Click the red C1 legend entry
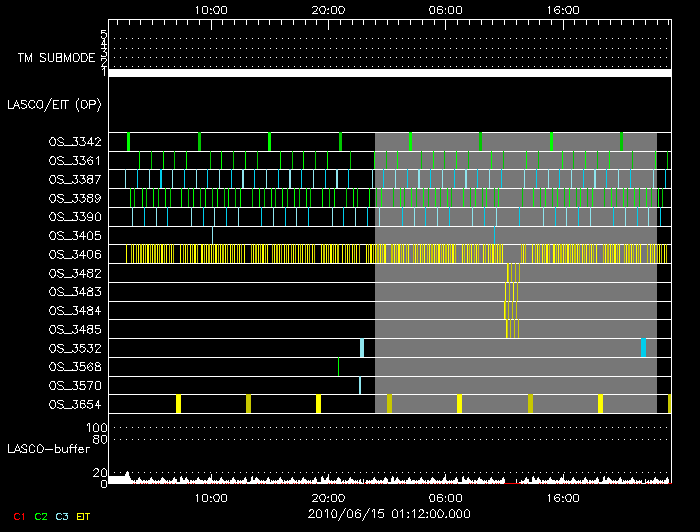Screen dimensions: 700x532 coord(18,515)
